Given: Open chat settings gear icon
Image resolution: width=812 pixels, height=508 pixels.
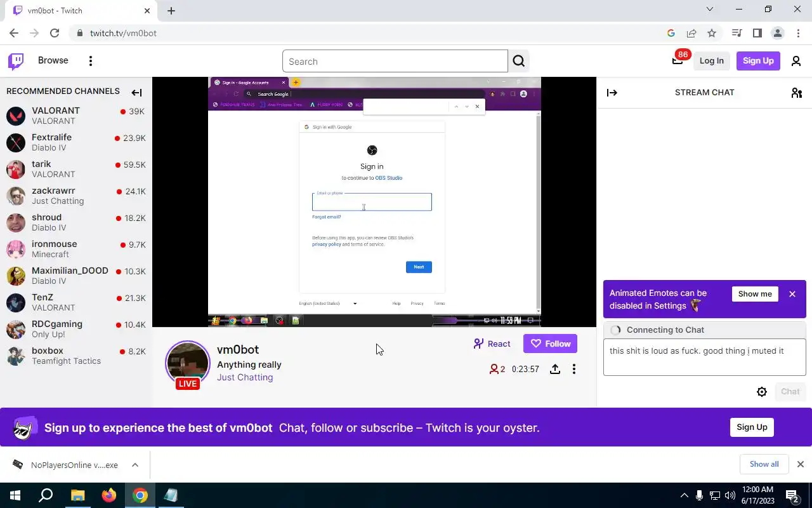Looking at the screenshot, I should tap(762, 392).
